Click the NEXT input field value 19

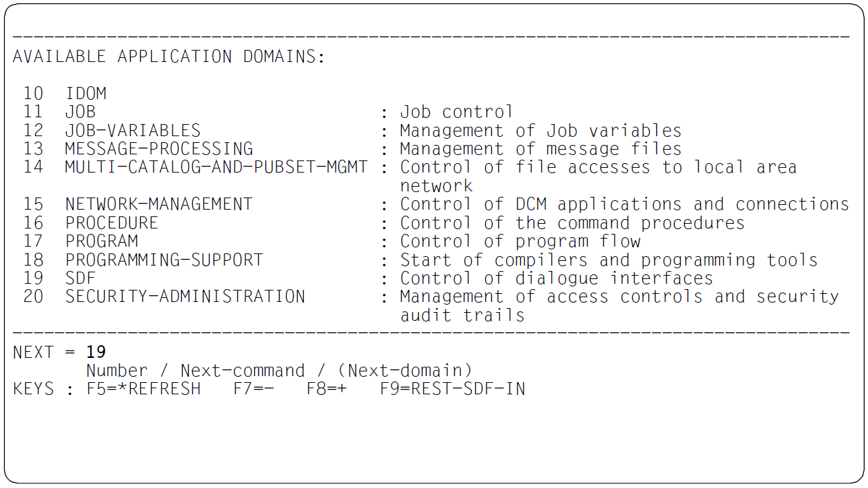(x=96, y=352)
